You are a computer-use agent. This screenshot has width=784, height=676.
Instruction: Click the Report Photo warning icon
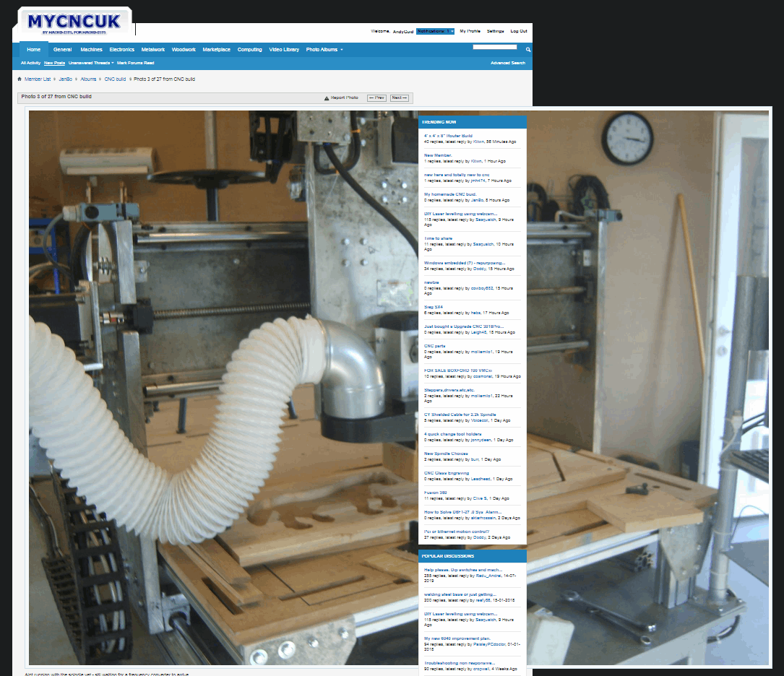coord(326,97)
